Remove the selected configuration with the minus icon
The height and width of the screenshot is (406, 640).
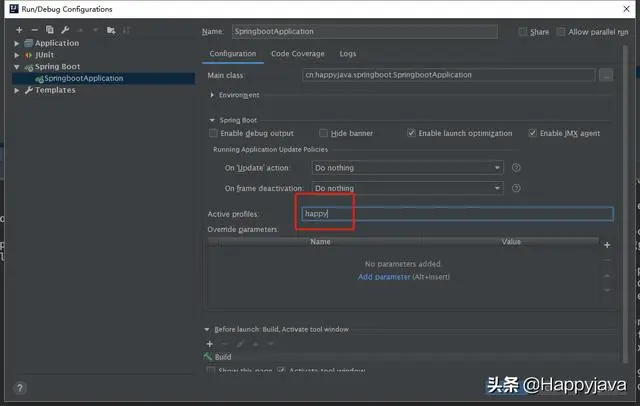[x=34, y=30]
